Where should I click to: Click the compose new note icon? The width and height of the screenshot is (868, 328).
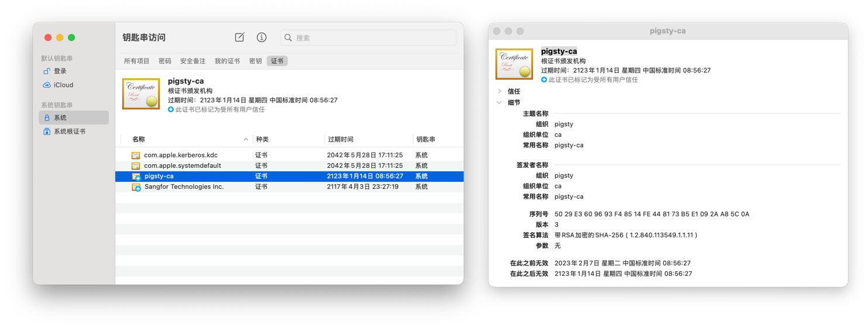(239, 37)
